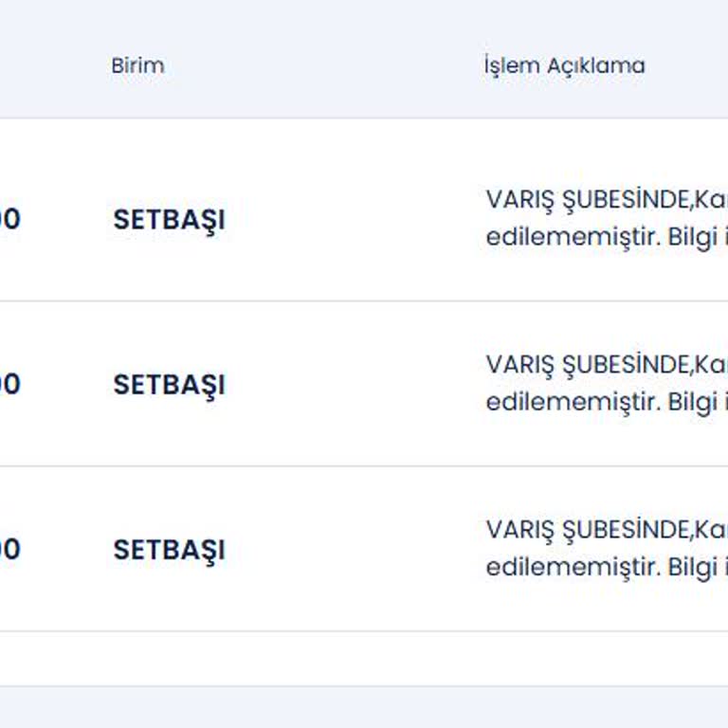Click the word Bilgi in third row
Viewport: 728px width, 728px height.
click(x=692, y=567)
